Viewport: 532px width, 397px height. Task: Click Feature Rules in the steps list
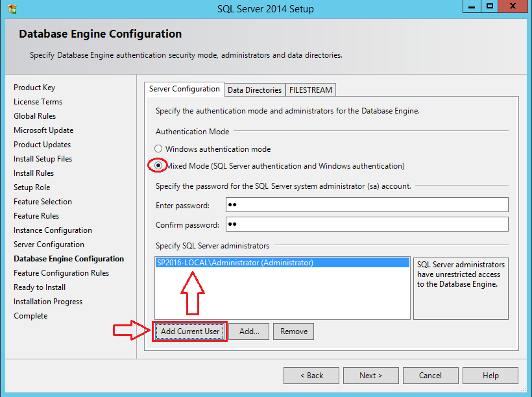[36, 216]
